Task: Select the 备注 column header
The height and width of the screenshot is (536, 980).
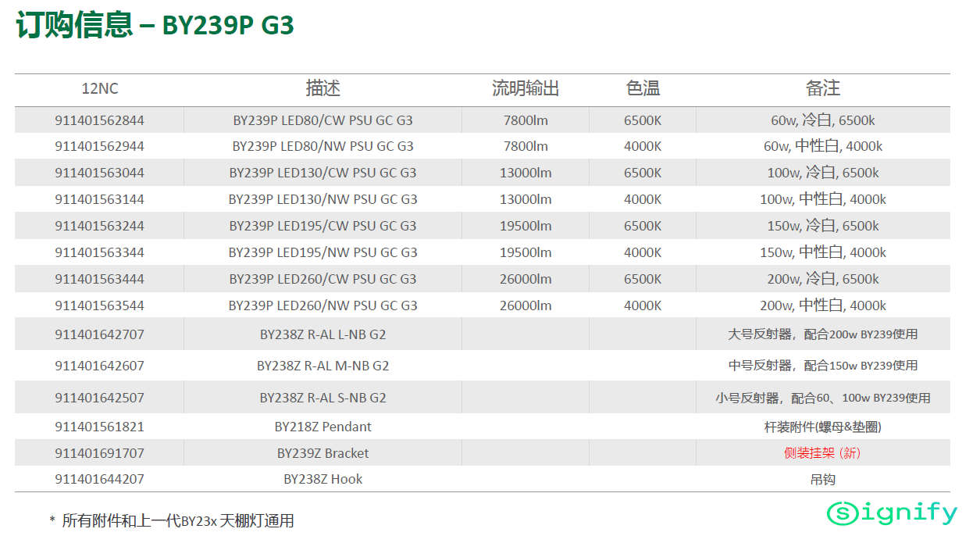Action: (822, 88)
